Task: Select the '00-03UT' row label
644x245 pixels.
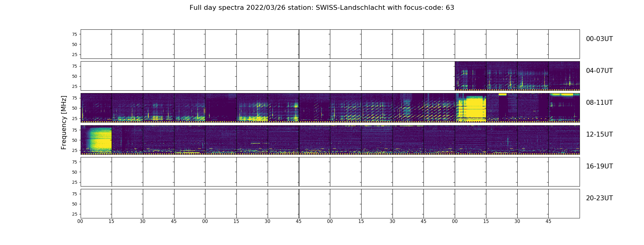Action: 599,39
